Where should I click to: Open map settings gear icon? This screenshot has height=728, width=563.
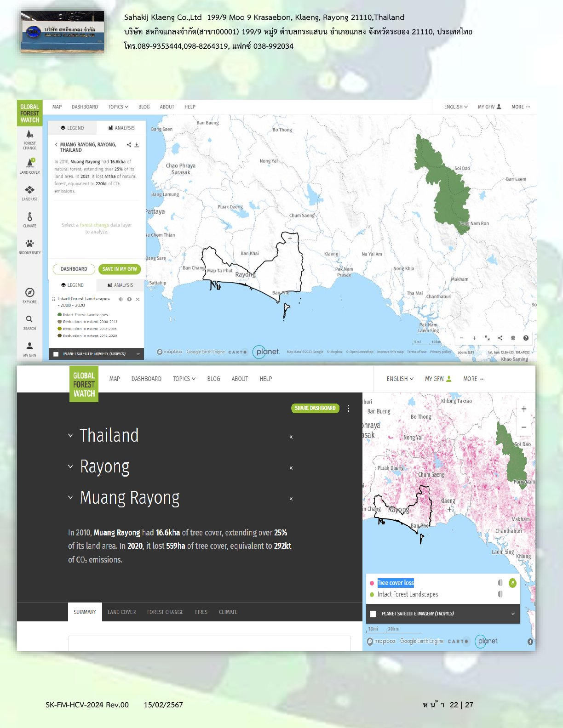(513, 338)
